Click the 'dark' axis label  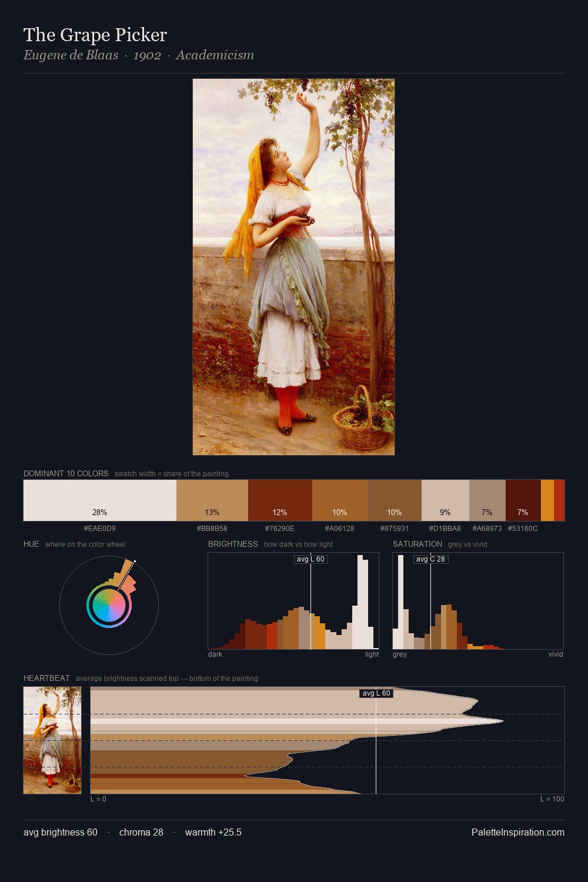click(x=215, y=654)
